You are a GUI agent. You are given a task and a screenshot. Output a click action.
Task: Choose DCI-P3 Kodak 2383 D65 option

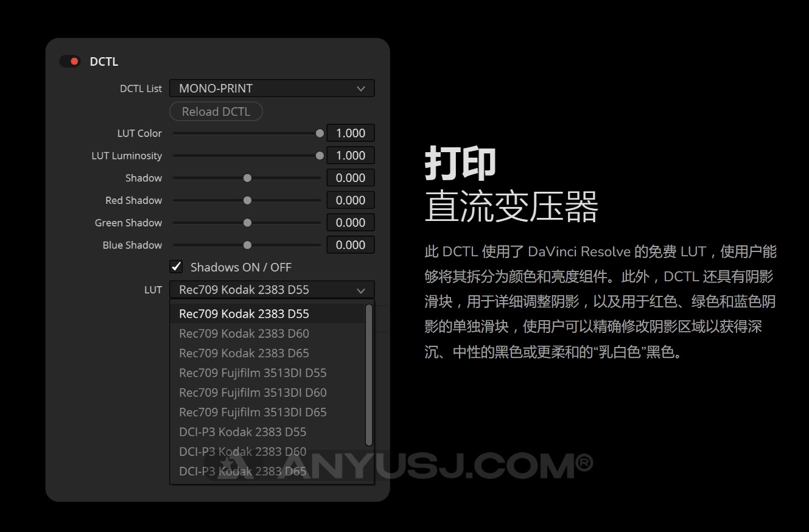point(267,471)
